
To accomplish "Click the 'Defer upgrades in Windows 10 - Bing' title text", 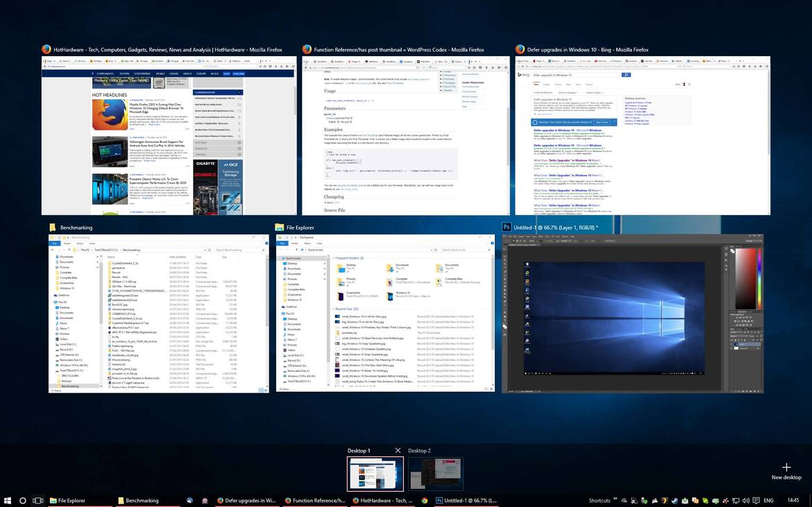I will coord(588,50).
